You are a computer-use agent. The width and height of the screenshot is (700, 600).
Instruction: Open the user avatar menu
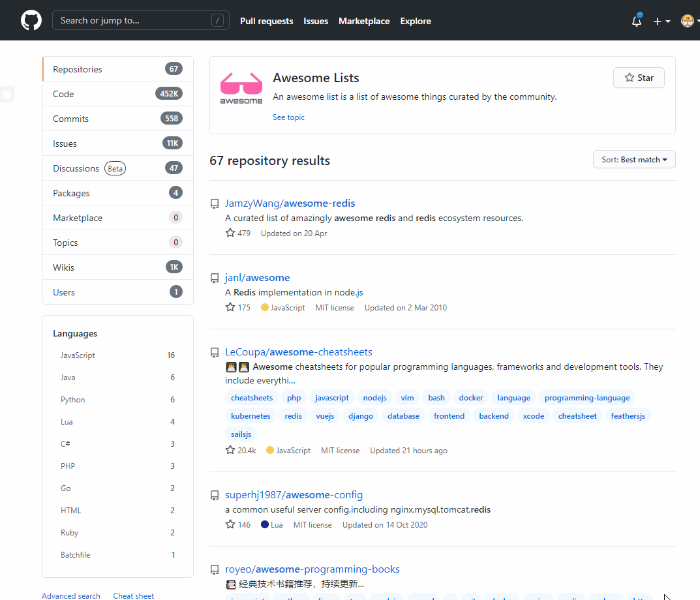(688, 21)
